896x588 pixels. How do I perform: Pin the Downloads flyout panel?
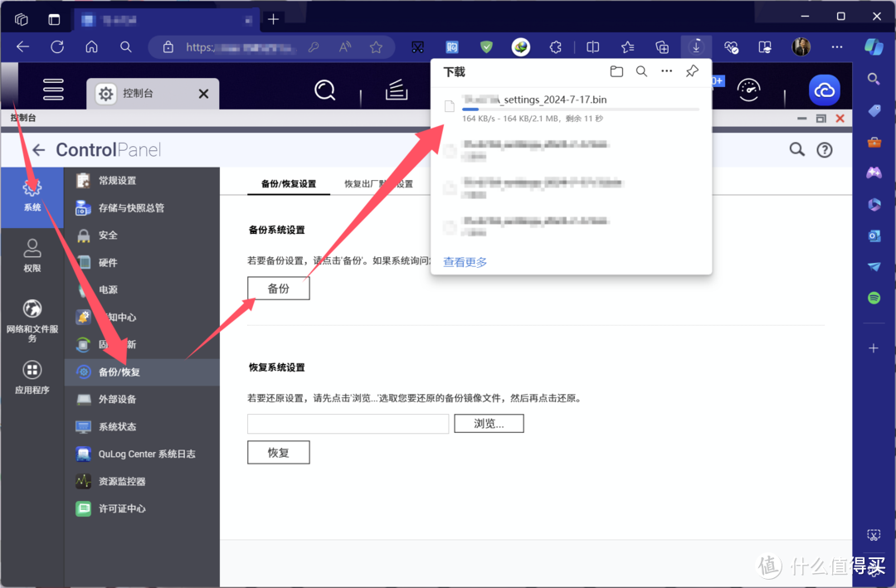(x=692, y=71)
